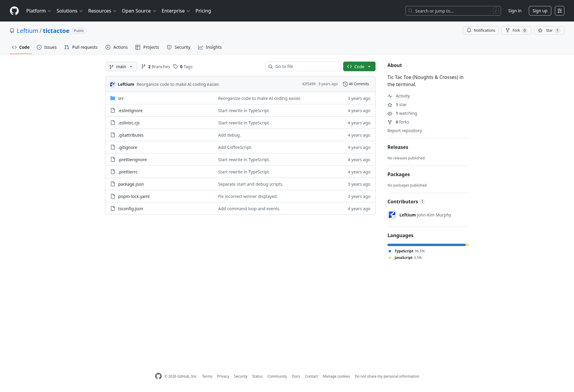
Task: Switch to the Pull requests tab
Action: 81,47
